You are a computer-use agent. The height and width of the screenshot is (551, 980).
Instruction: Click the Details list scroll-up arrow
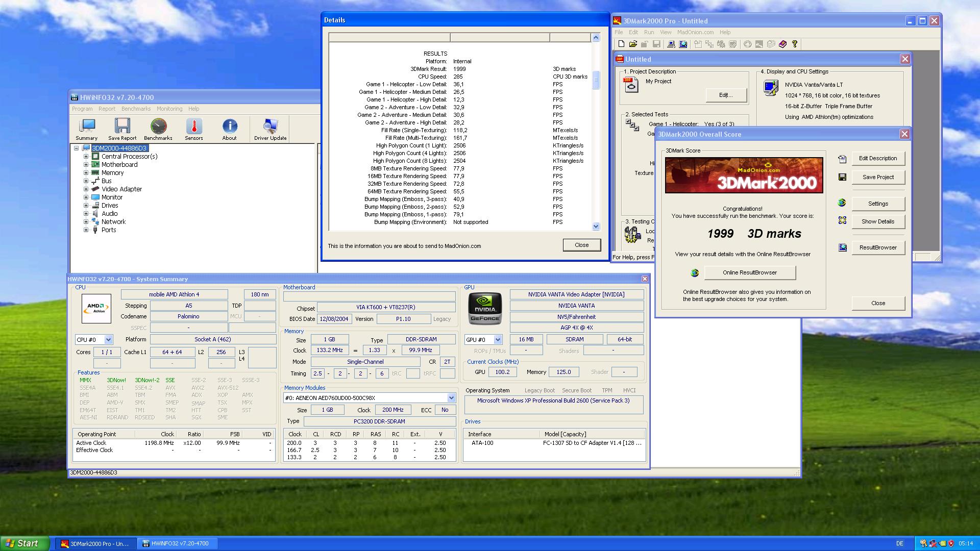(596, 37)
